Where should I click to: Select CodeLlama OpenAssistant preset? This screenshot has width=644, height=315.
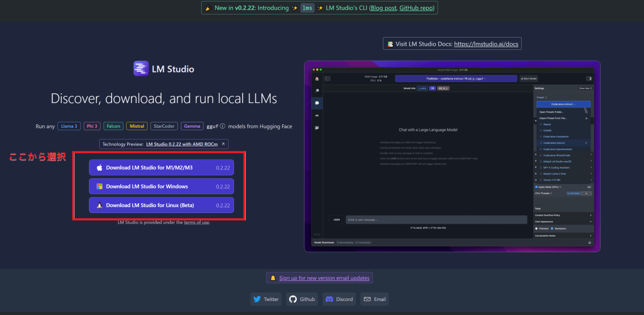563,149
